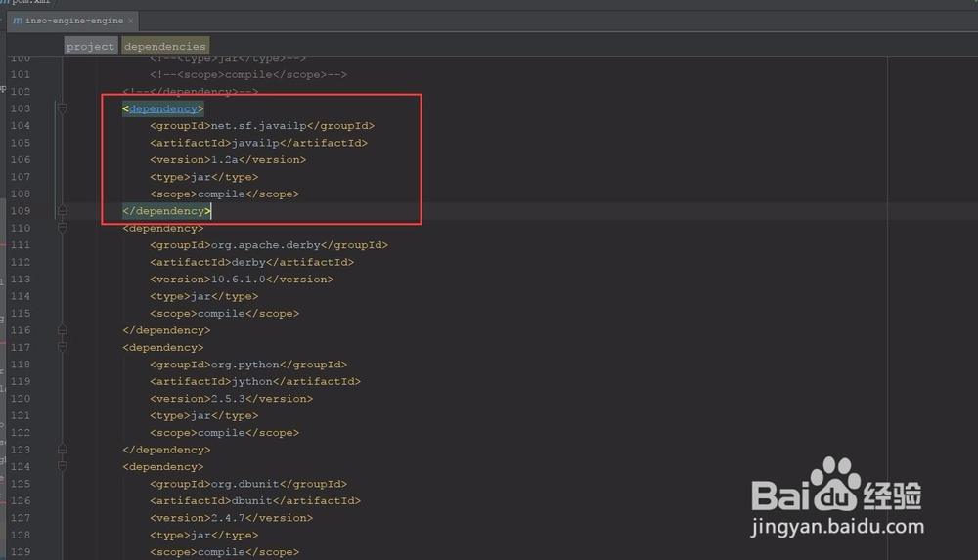Image resolution: width=978 pixels, height=560 pixels.
Task: Click the groupId org.apache.derby line
Action: coord(269,245)
